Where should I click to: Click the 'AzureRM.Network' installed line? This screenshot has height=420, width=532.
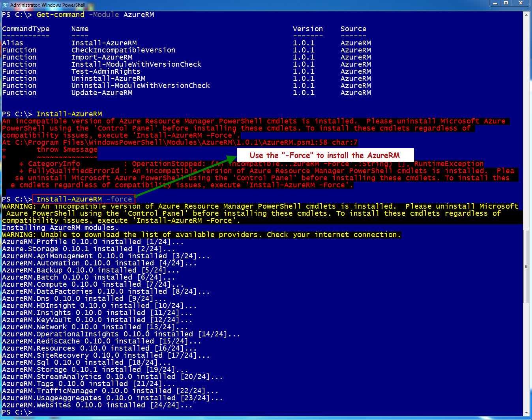(95, 327)
